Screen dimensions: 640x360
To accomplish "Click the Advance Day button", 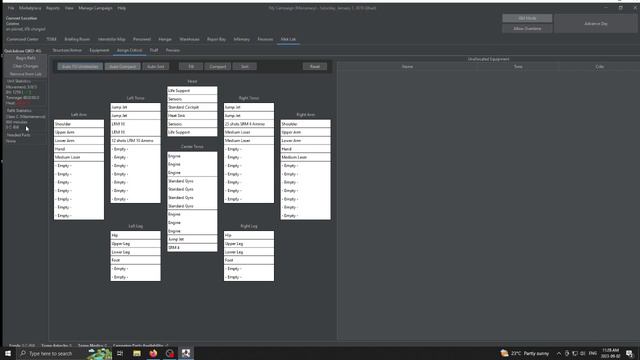I will tap(596, 24).
